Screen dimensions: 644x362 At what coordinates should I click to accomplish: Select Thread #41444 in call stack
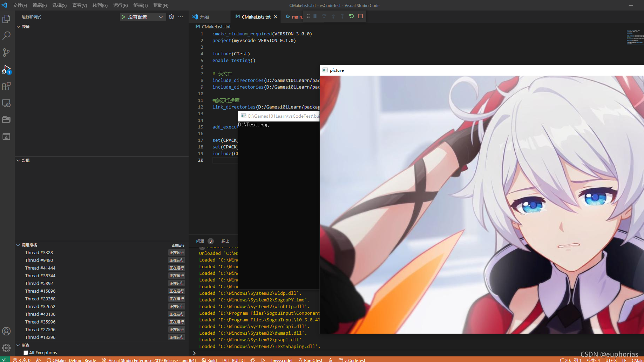pos(102,268)
